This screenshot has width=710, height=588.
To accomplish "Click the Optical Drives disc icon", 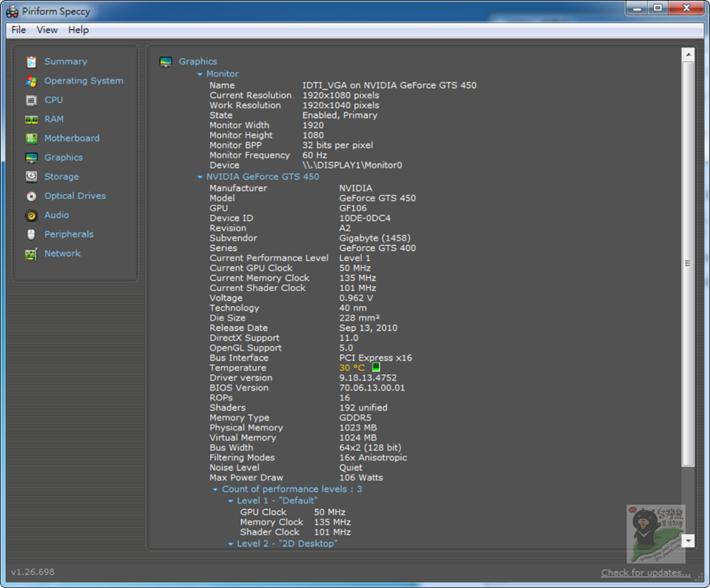I will pyautogui.click(x=31, y=197).
